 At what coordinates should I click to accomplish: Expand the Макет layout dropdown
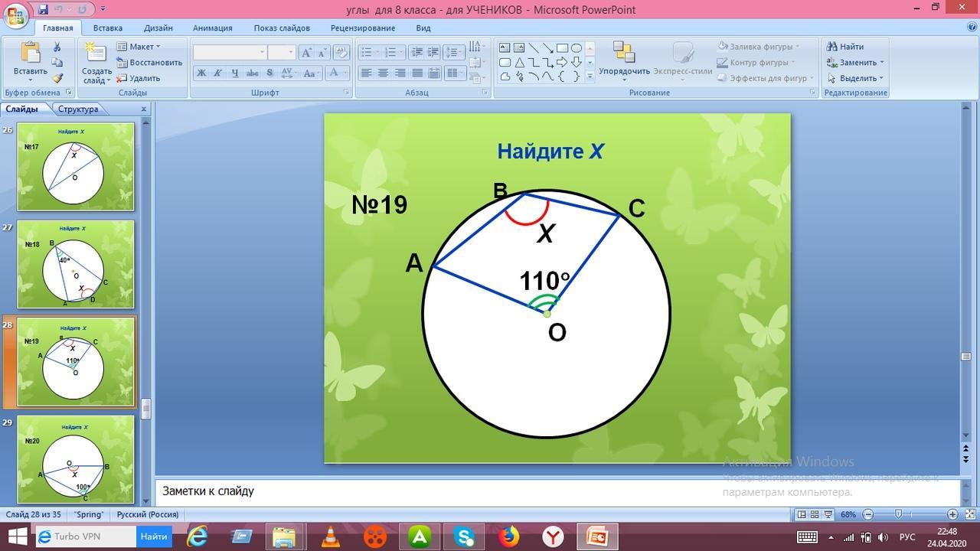pos(140,47)
